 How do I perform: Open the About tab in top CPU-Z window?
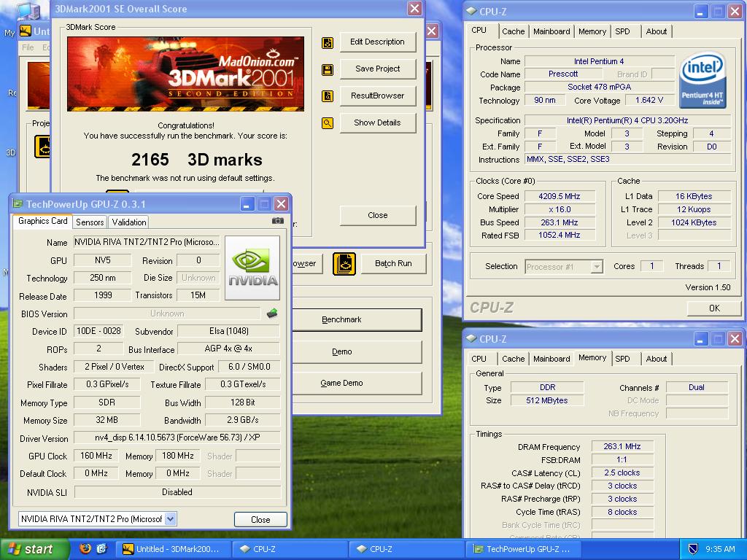[x=656, y=31]
